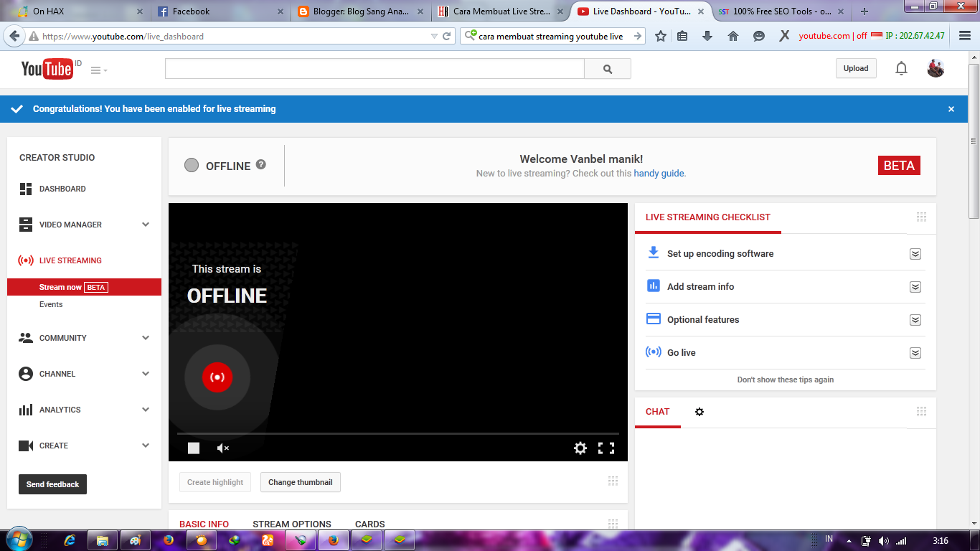The width and height of the screenshot is (980, 551).
Task: Dismiss the congratulations live streaming banner
Action: (x=951, y=109)
